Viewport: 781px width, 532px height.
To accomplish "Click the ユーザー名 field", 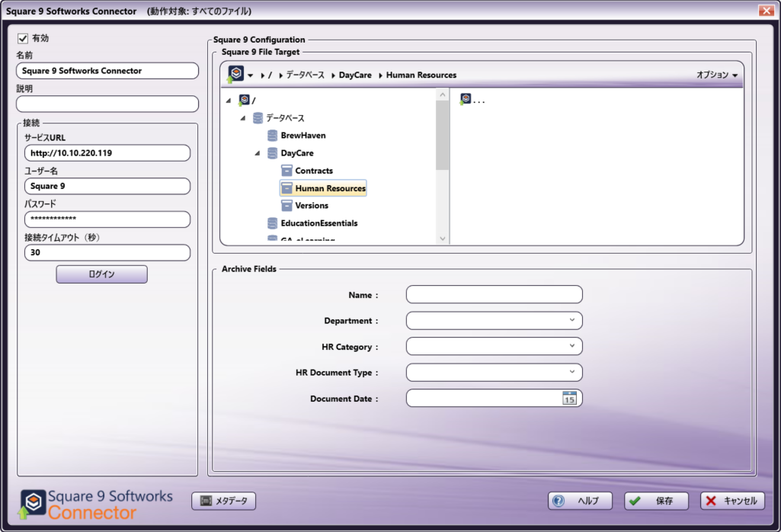I will point(107,186).
